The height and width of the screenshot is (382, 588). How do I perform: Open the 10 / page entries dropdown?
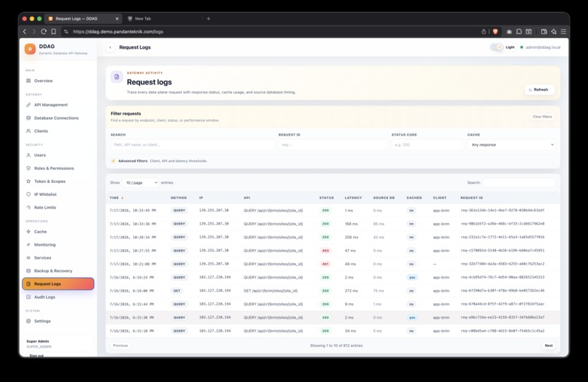(141, 182)
